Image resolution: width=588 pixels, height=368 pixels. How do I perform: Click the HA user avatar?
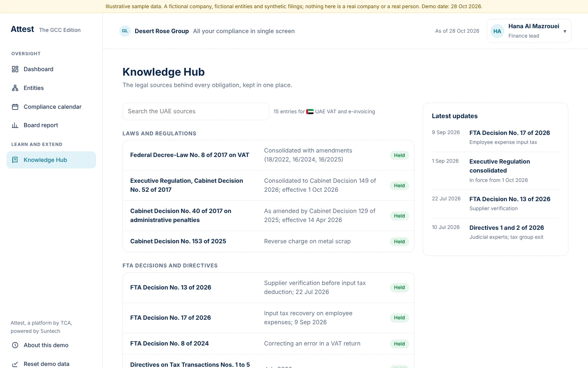point(497,31)
